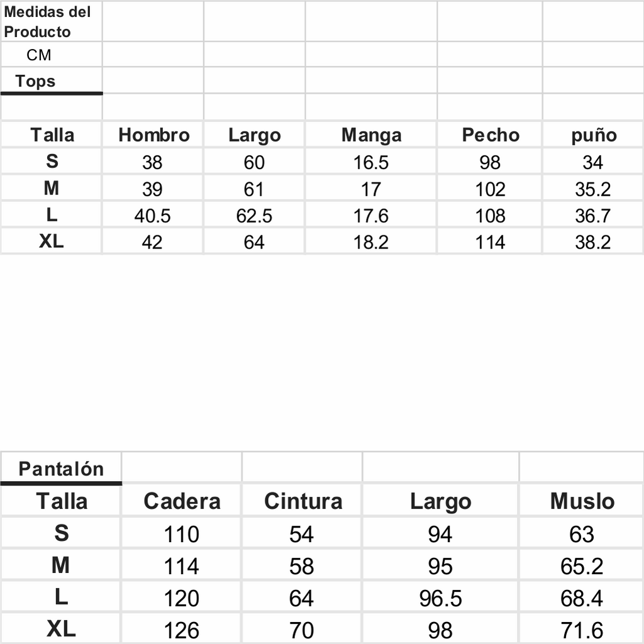Click the 38.2 puño value cell
644x644 pixels.
[594, 241]
